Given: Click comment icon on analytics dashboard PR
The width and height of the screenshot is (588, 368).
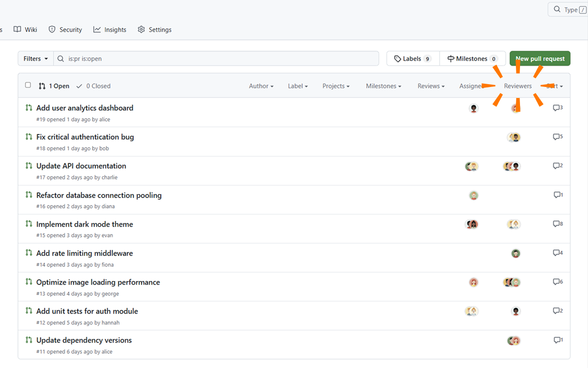Looking at the screenshot, I should click(x=556, y=108).
